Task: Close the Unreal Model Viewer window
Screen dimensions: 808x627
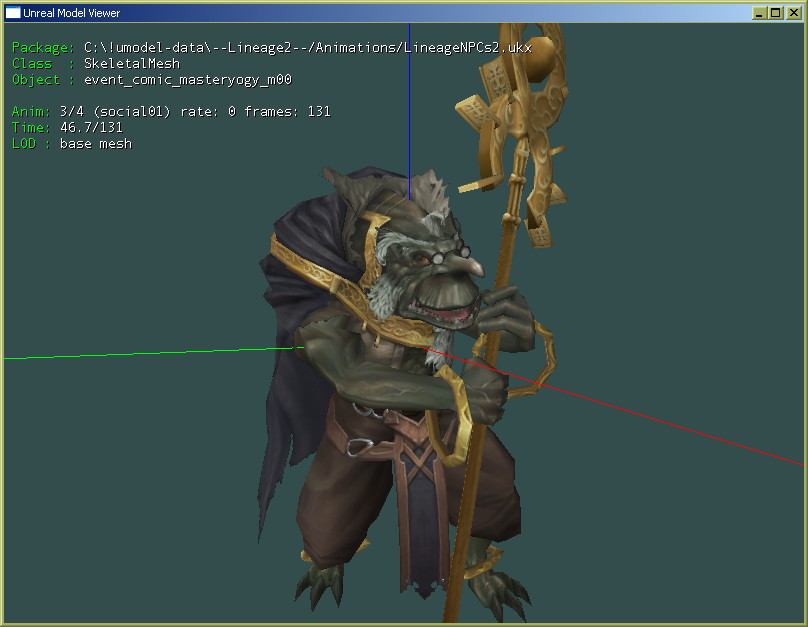Action: coord(793,13)
